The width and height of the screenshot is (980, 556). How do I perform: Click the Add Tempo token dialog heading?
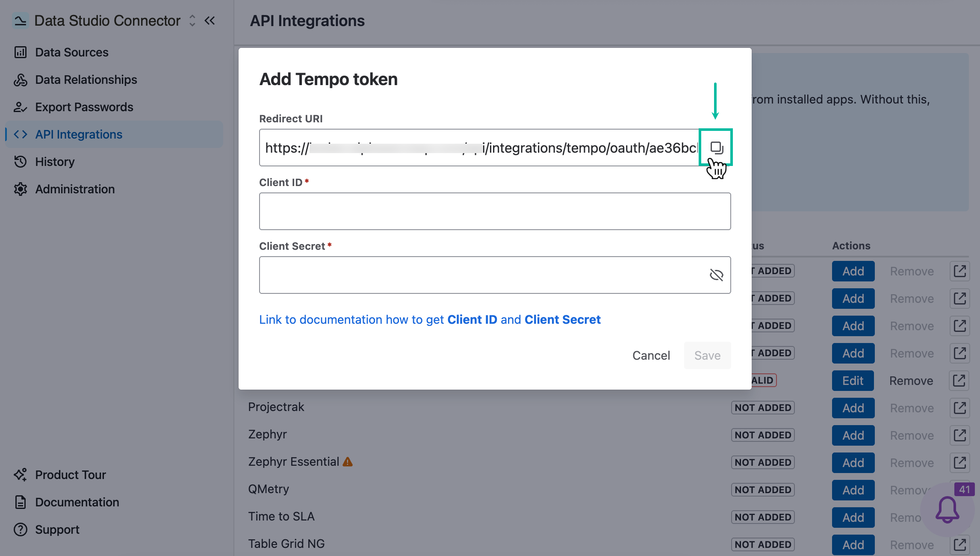click(x=328, y=79)
